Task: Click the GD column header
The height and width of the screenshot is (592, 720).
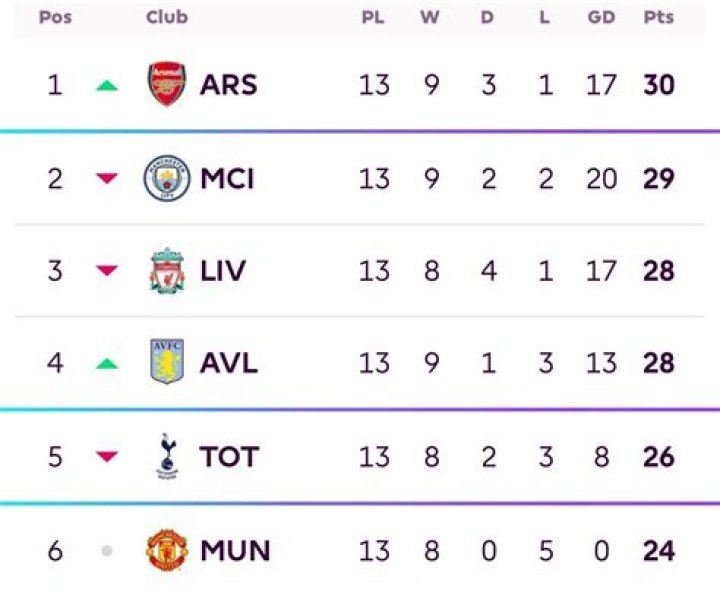Action: [601, 18]
